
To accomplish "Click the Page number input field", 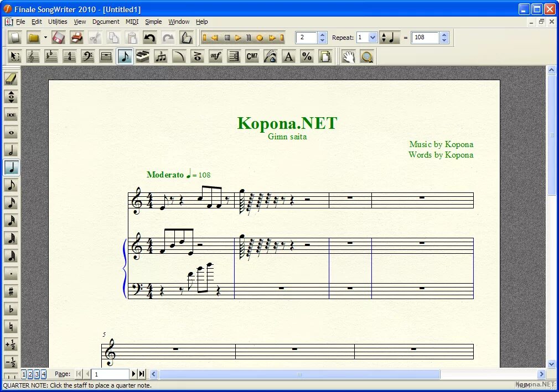I will pos(110,374).
